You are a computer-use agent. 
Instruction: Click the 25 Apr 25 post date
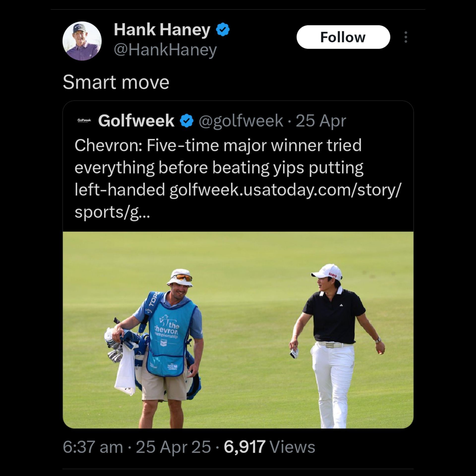coord(174,447)
